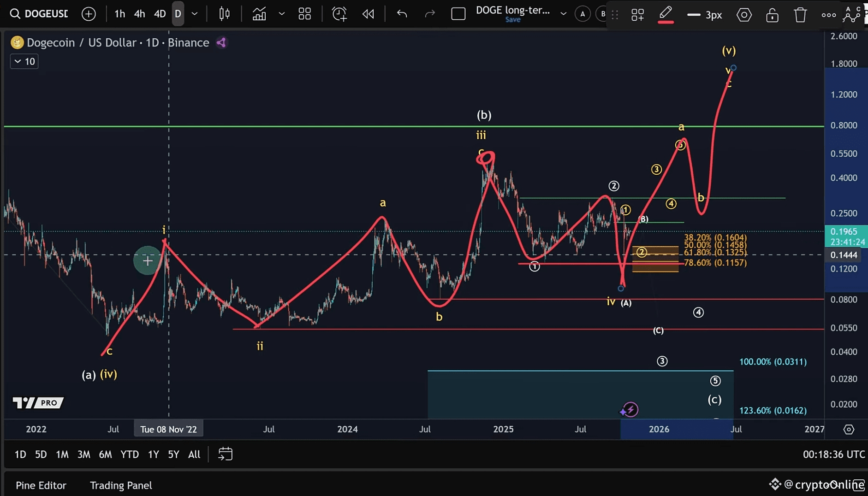Set chart range to YTD
This screenshot has height=496, width=868.
pos(130,454)
